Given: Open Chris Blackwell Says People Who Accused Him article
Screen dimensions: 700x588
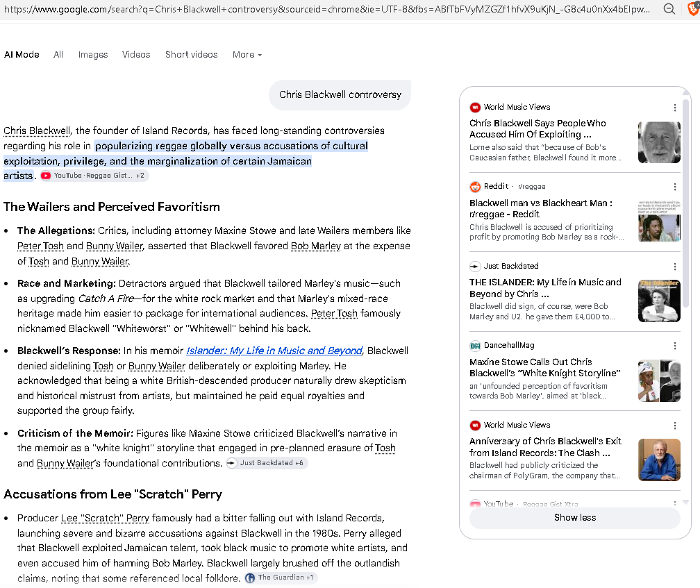Looking at the screenshot, I should pos(537,129).
